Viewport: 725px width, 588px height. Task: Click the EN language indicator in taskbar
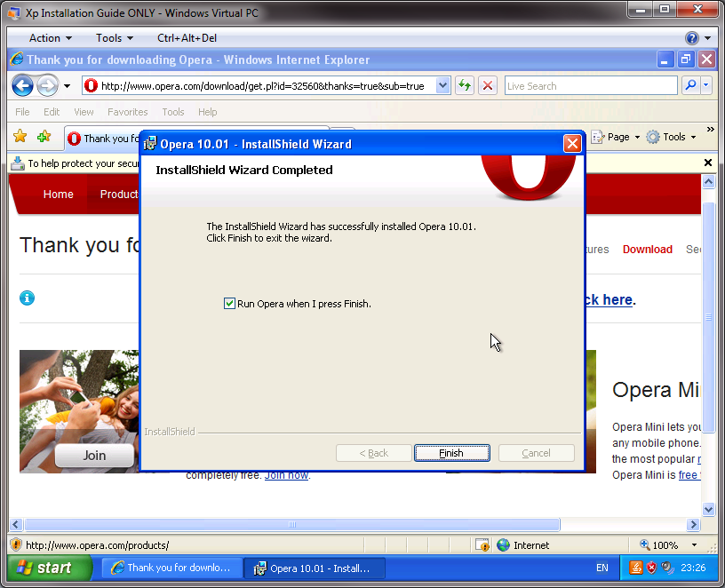pyautogui.click(x=602, y=568)
